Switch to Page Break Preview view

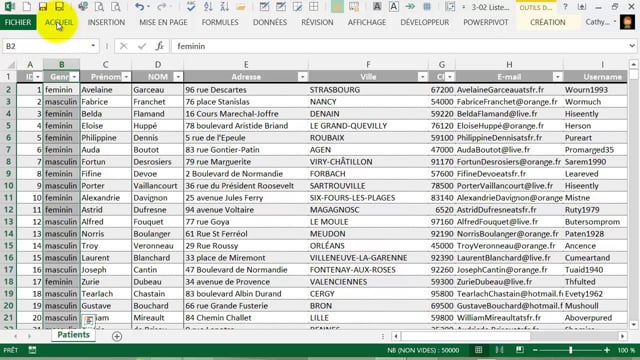(x=520, y=350)
